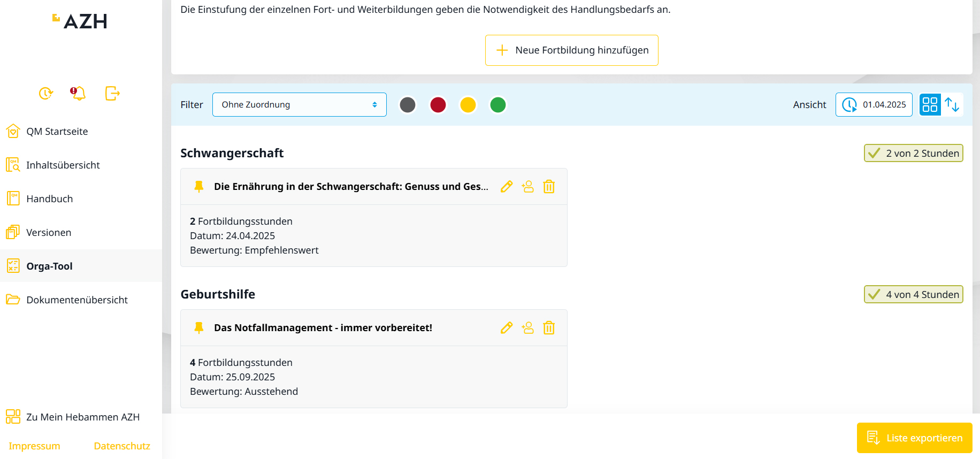Screen dimensions: 980x459
Task: Open the 01.04.2025 date view selector
Action: click(874, 105)
